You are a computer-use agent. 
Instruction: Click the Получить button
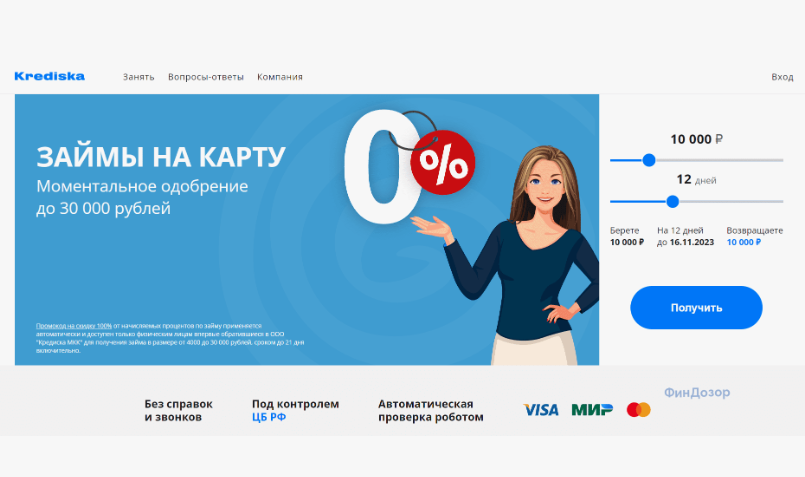[x=696, y=308]
